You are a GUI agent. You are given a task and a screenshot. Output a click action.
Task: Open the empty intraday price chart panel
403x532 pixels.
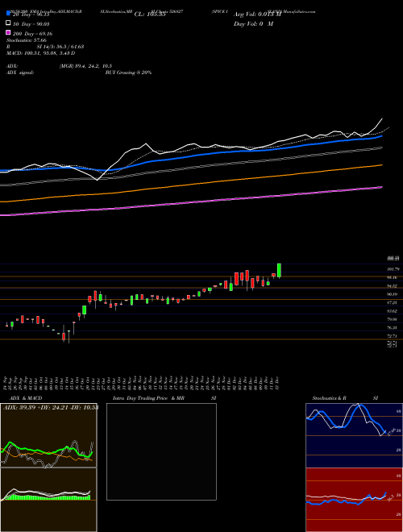(x=161, y=451)
